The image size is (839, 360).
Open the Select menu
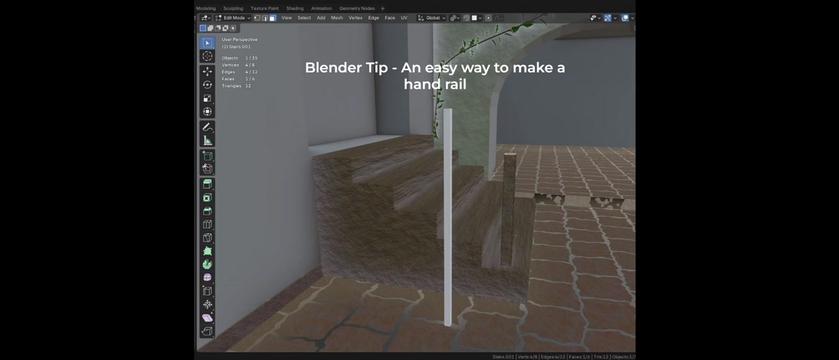[304, 18]
